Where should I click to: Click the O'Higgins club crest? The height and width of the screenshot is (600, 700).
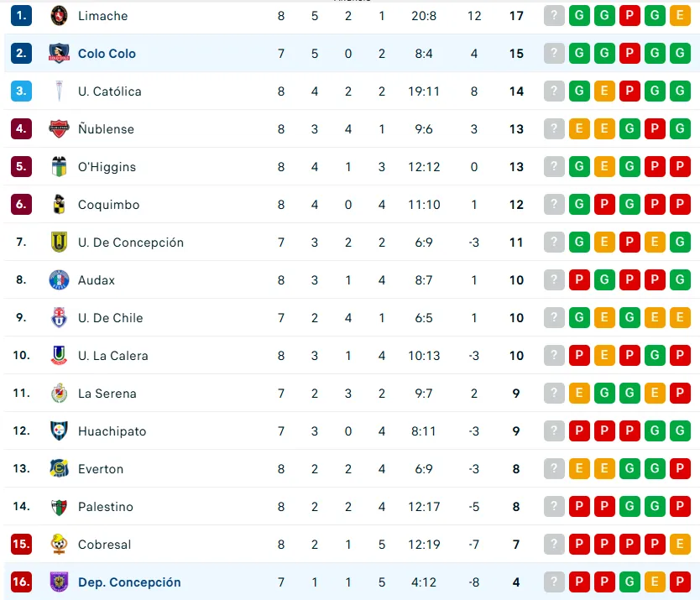[59, 167]
